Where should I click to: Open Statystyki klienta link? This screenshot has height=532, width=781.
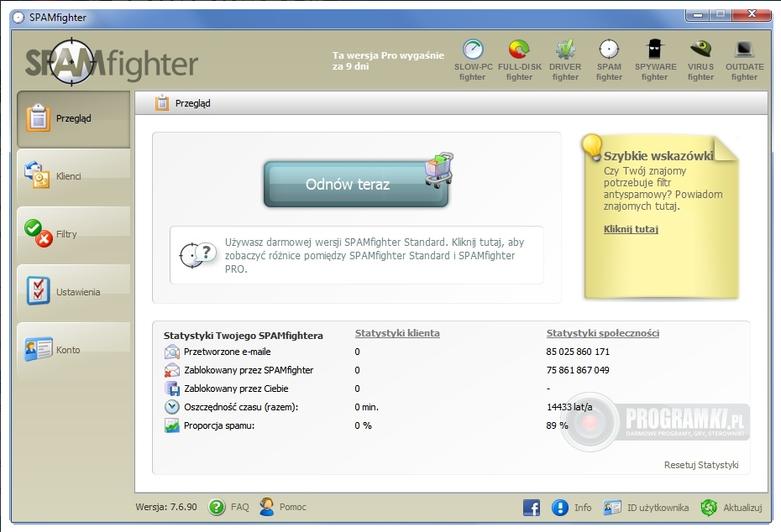[397, 333]
